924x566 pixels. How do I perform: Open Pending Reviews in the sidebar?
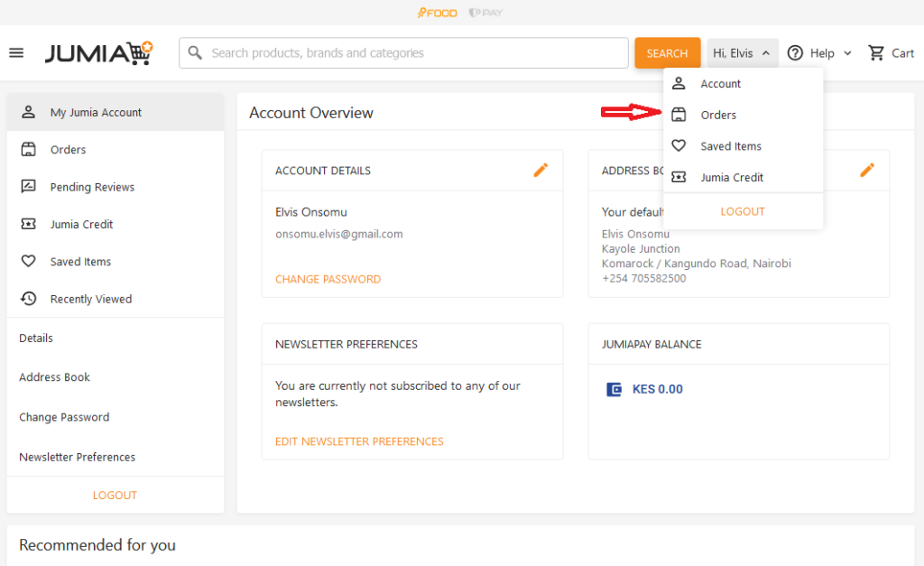115,186
